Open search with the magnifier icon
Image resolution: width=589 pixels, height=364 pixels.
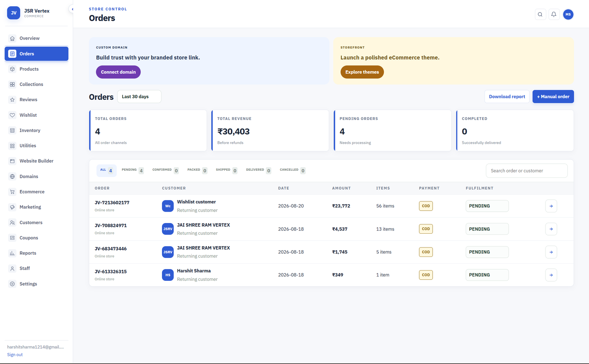click(540, 14)
